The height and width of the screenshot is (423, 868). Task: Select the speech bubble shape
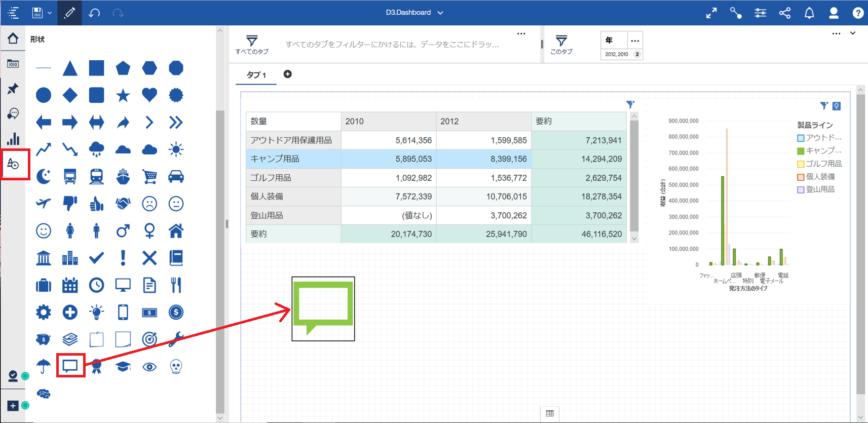point(70,366)
